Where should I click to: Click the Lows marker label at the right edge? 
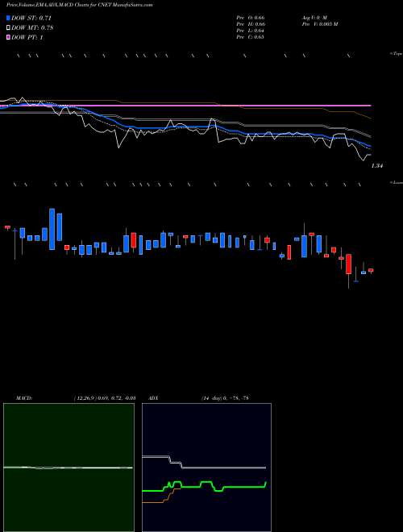tap(397, 182)
